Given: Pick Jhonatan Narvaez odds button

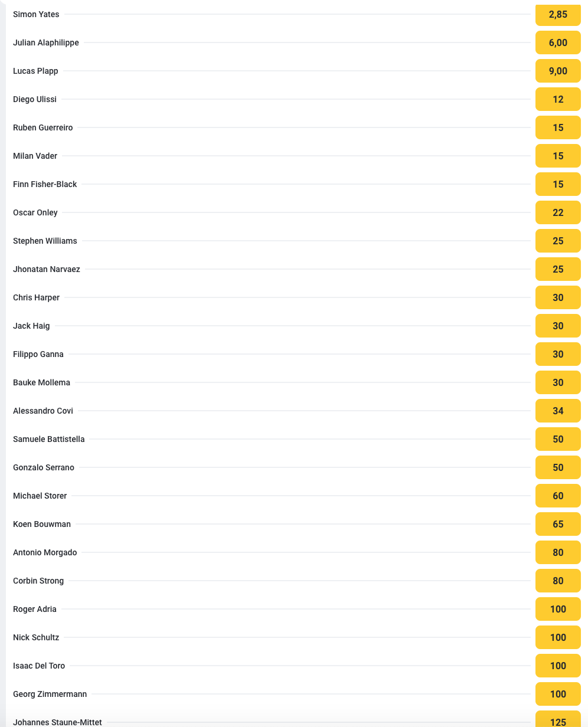Looking at the screenshot, I should click(x=558, y=269).
